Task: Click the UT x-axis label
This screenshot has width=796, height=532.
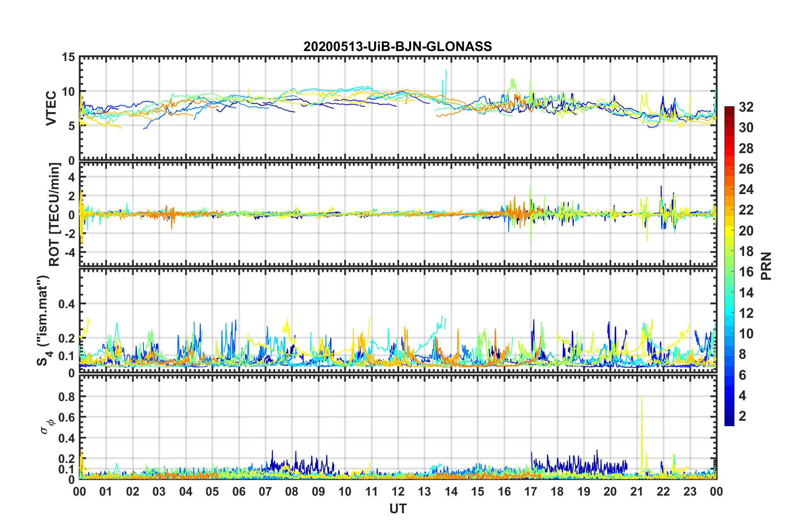Action: (x=398, y=509)
